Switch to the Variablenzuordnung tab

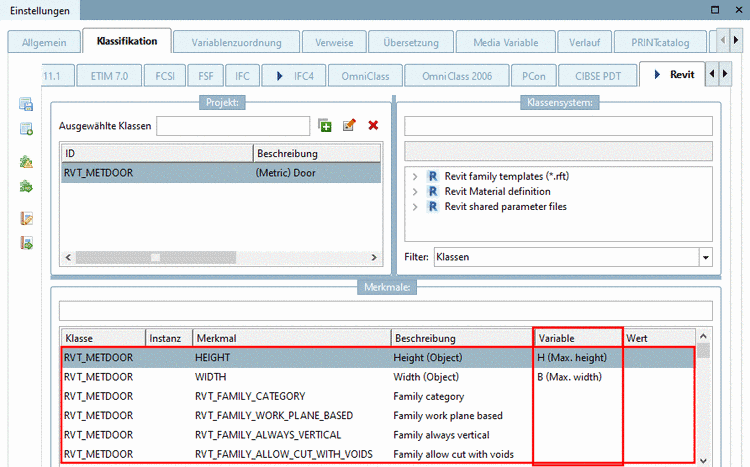[236, 43]
